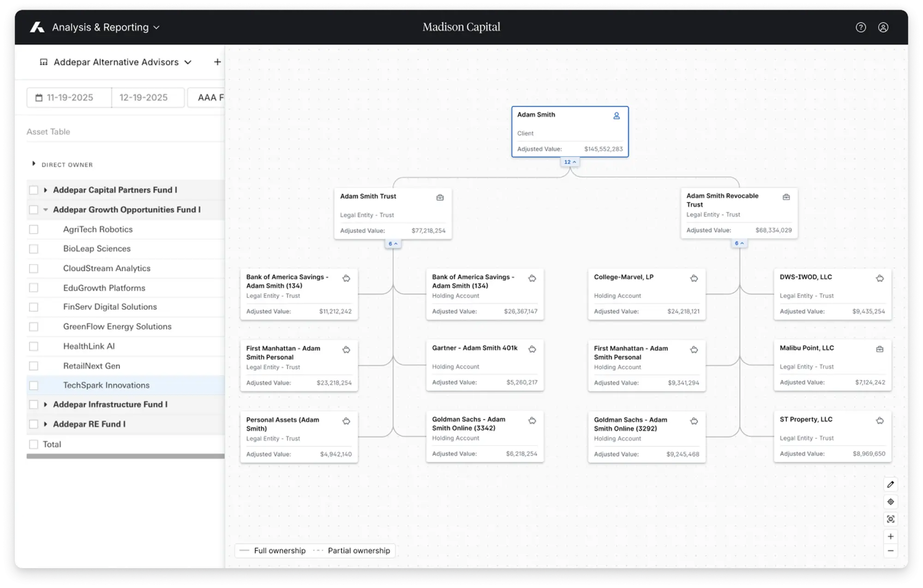Screen dimensions: 923x588
Task: Click the recenter target icon on canvas
Action: (890, 502)
